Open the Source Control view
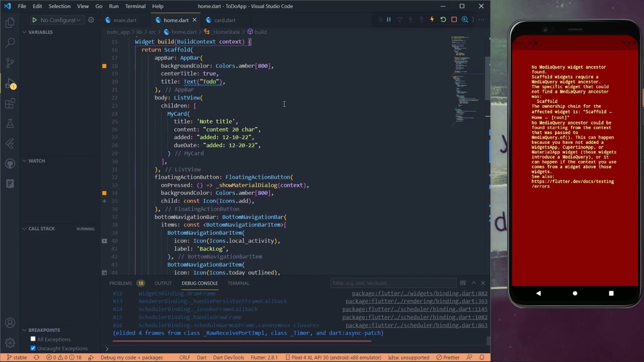The width and height of the screenshot is (644, 362). 10,63
